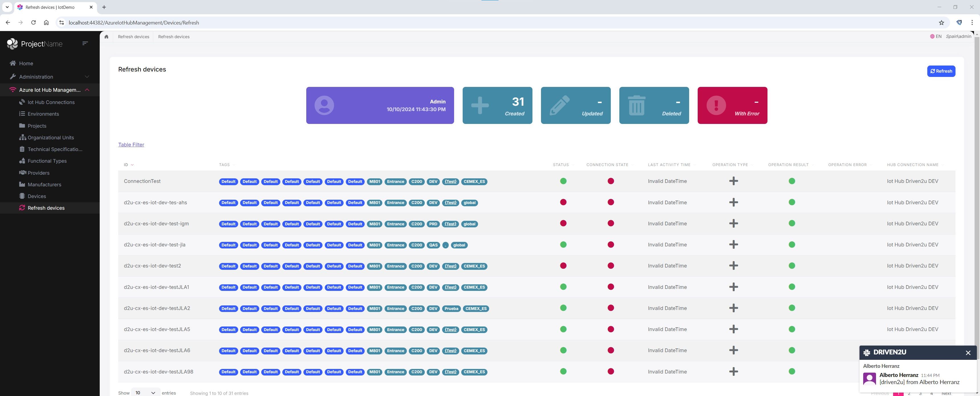This screenshot has height=396, width=980.
Task: Open the Table Filter link
Action: [131, 144]
